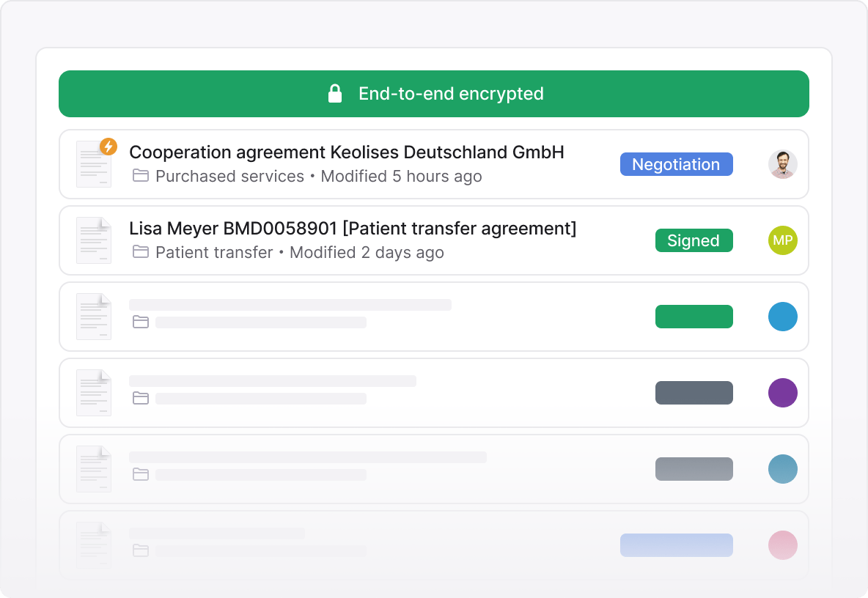Viewport: 868px width, 598px height.
Task: Select the document icon on the third list row
Action: (94, 316)
